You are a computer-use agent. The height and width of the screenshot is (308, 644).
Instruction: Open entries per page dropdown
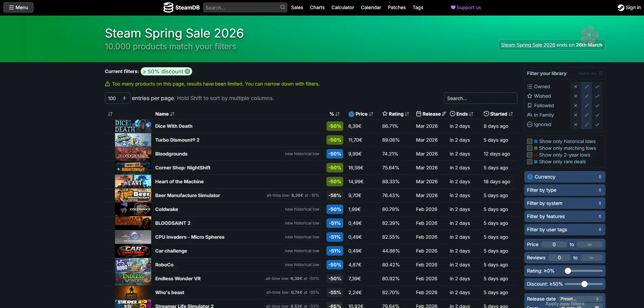pyautogui.click(x=117, y=98)
